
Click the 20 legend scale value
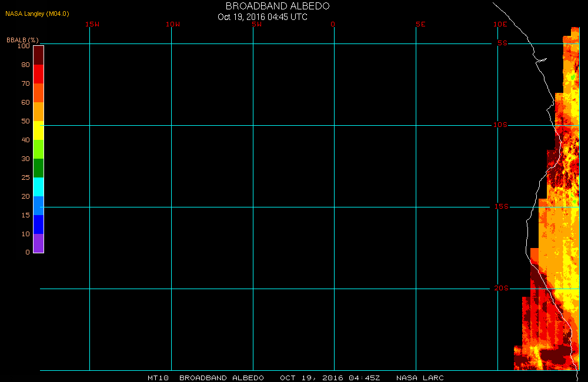pyautogui.click(x=25, y=196)
